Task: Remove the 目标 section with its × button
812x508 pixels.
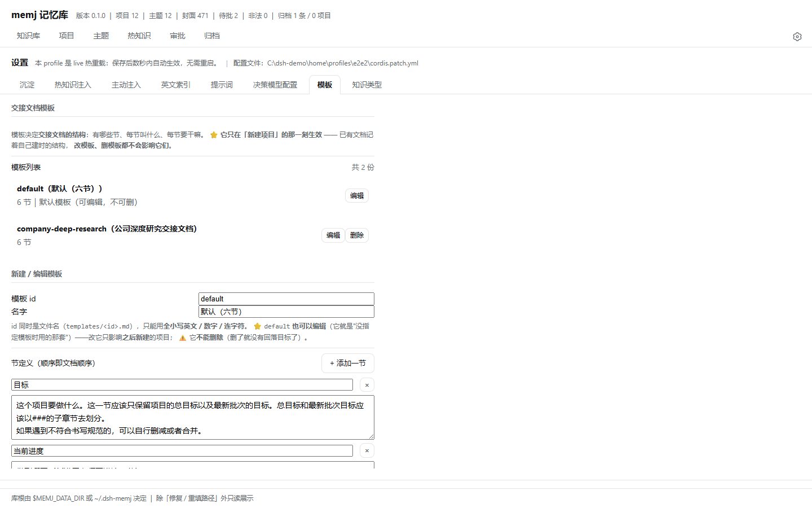Action: point(367,385)
